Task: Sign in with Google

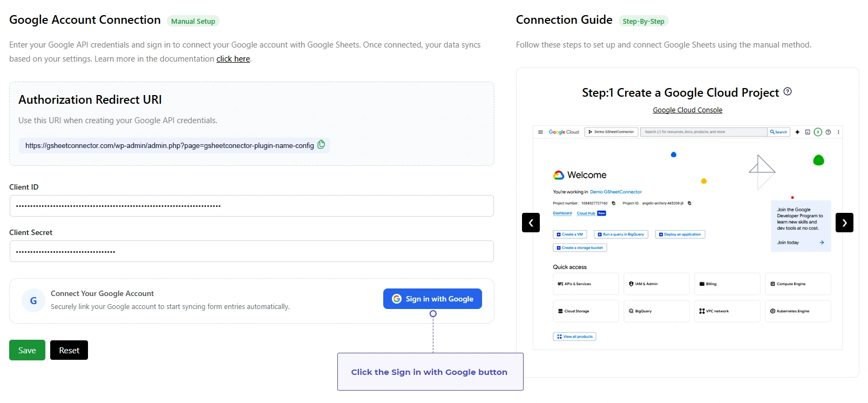Action: (432, 299)
